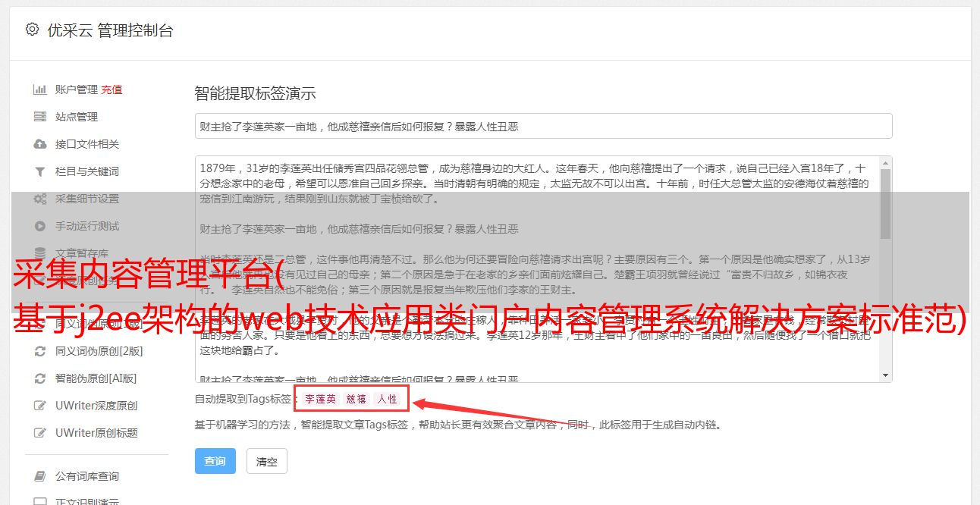Click the 接口文件相关 cloud icon

40,144
